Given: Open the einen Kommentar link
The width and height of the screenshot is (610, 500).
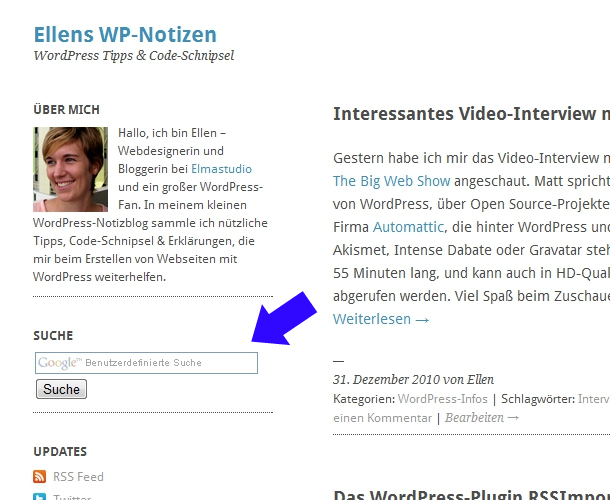Looking at the screenshot, I should [x=382, y=418].
